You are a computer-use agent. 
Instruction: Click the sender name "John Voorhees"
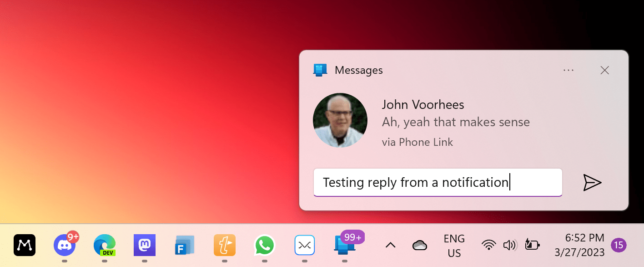click(x=423, y=105)
